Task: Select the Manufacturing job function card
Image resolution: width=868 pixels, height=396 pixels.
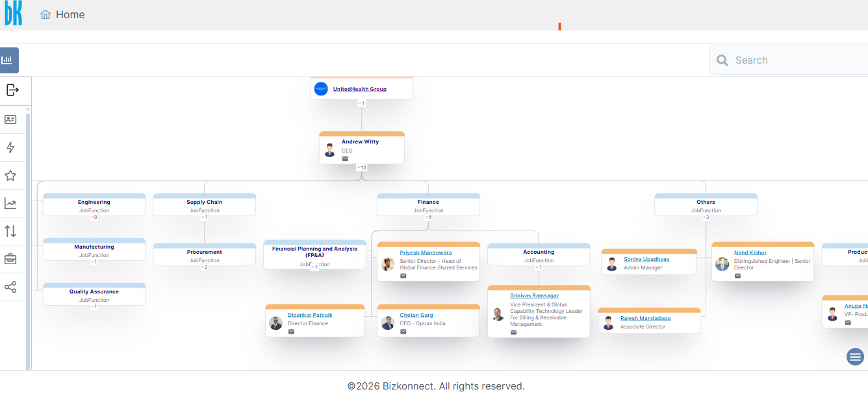Action: coord(94,249)
